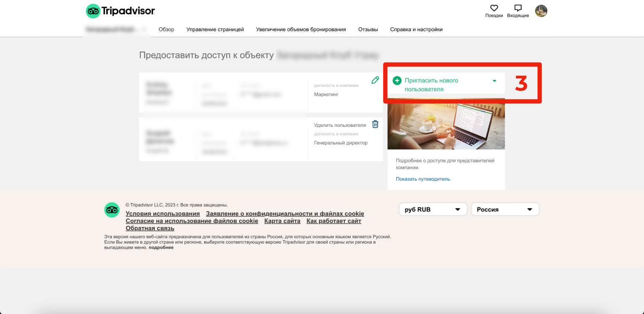Select the Генеральный директор position text
The height and width of the screenshot is (314, 644).
[341, 143]
